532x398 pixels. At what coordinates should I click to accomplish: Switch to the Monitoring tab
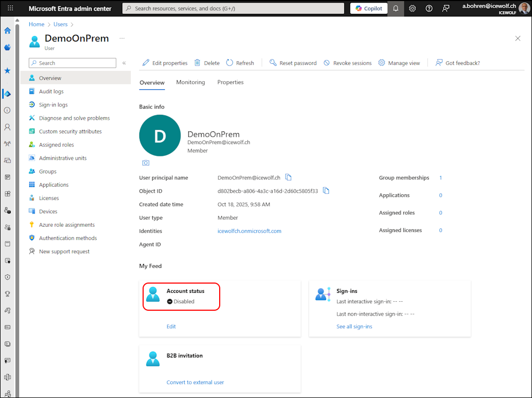pyautogui.click(x=190, y=82)
